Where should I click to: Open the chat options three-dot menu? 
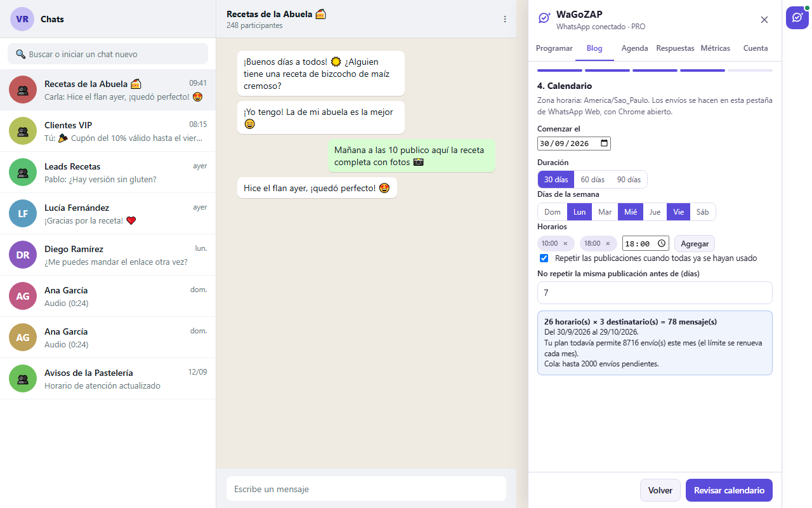pyautogui.click(x=505, y=19)
